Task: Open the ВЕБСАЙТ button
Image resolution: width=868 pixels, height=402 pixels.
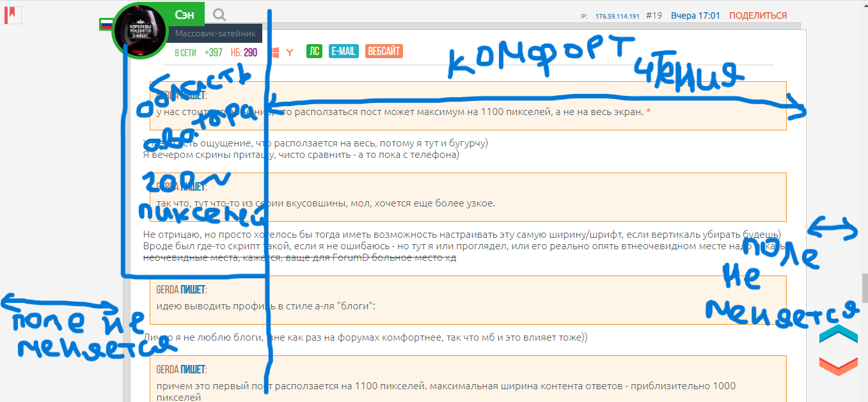Action: [x=384, y=52]
